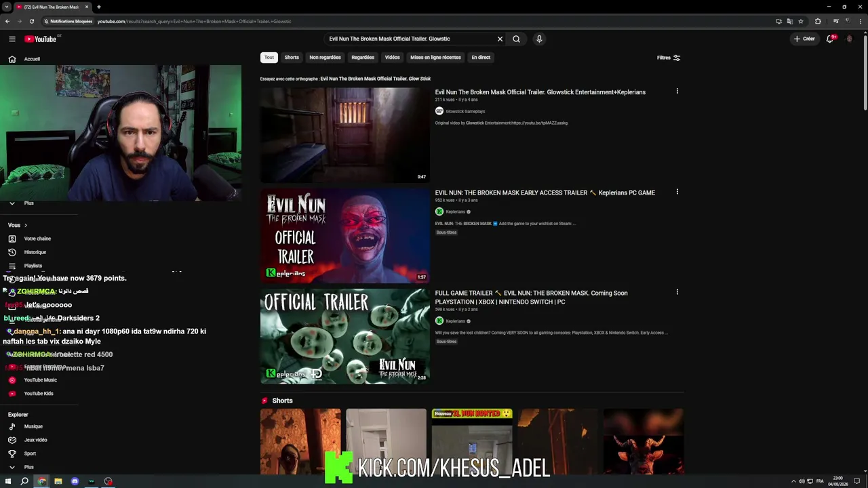Open more options for the Glowstick trailer

(677, 91)
